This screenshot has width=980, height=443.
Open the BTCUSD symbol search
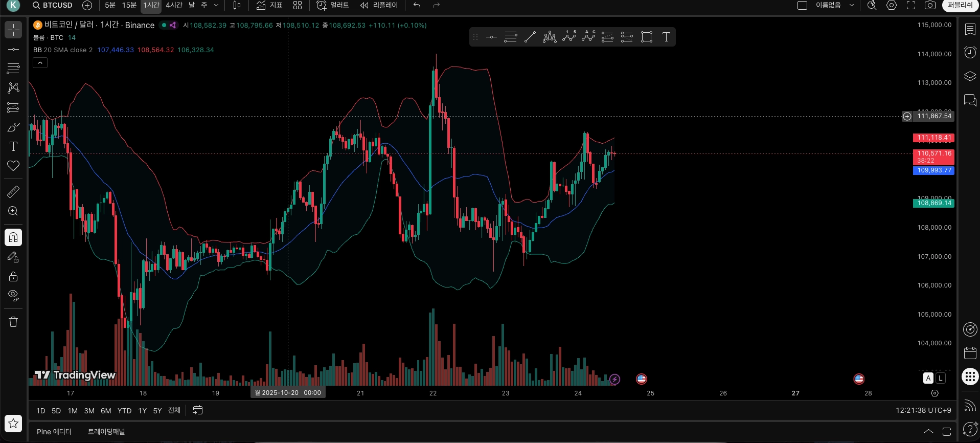click(x=52, y=5)
